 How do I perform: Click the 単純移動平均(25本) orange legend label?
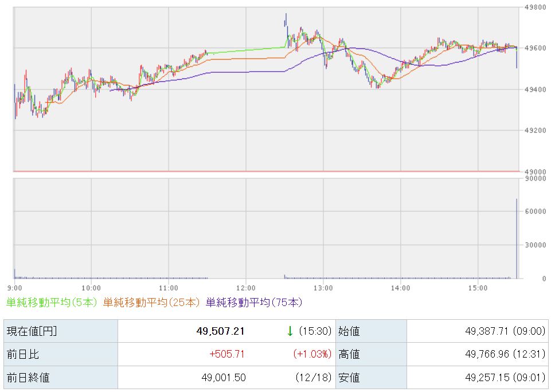coord(152,302)
